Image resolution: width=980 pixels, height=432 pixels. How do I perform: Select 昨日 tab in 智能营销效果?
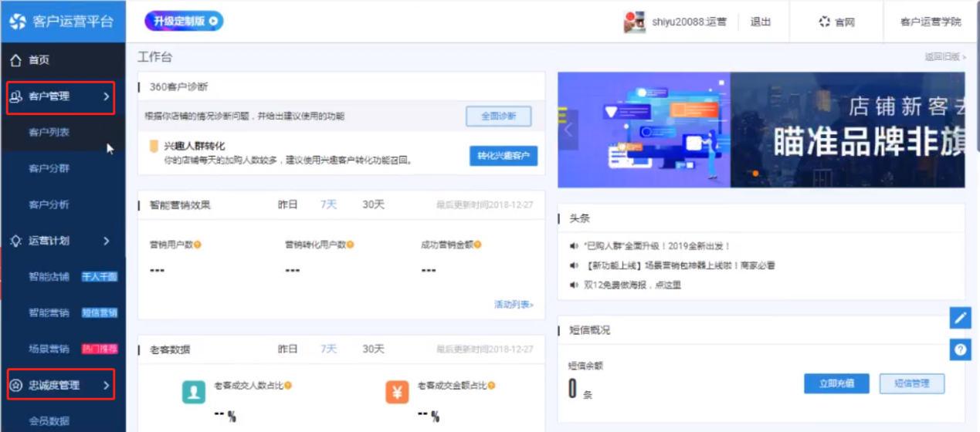[x=287, y=204]
